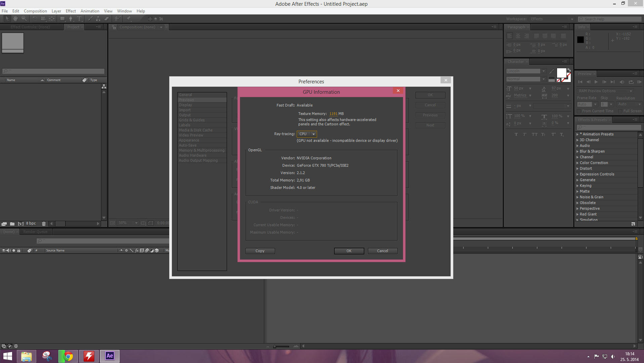Open the Effect menu

pos(71,11)
